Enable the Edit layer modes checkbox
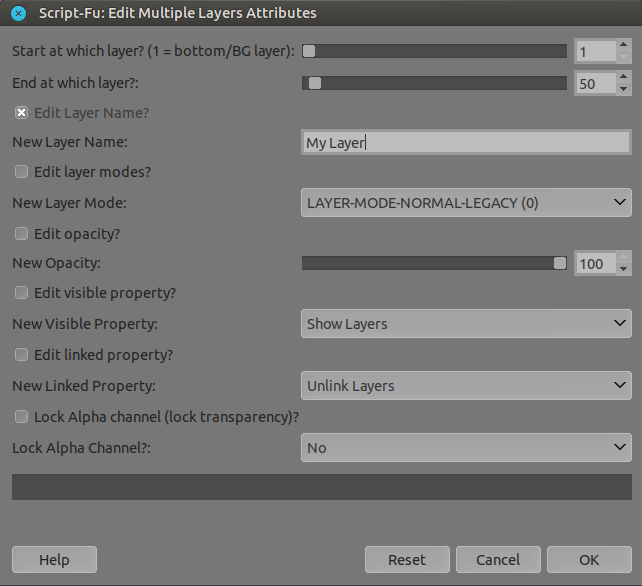 click(21, 172)
